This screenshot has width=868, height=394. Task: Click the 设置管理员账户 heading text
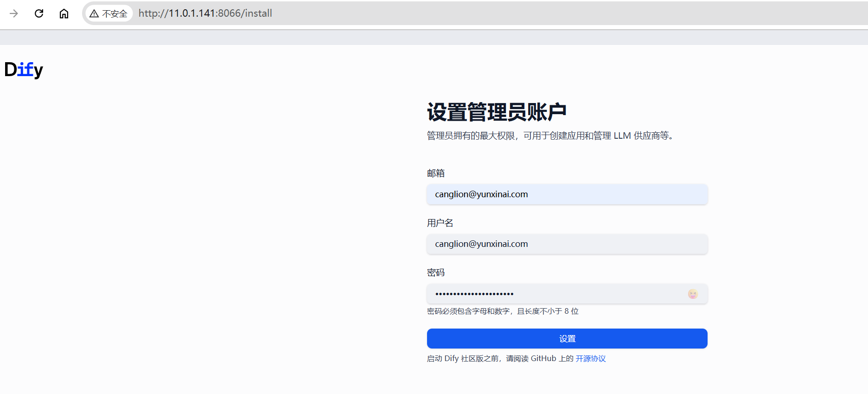click(x=497, y=112)
